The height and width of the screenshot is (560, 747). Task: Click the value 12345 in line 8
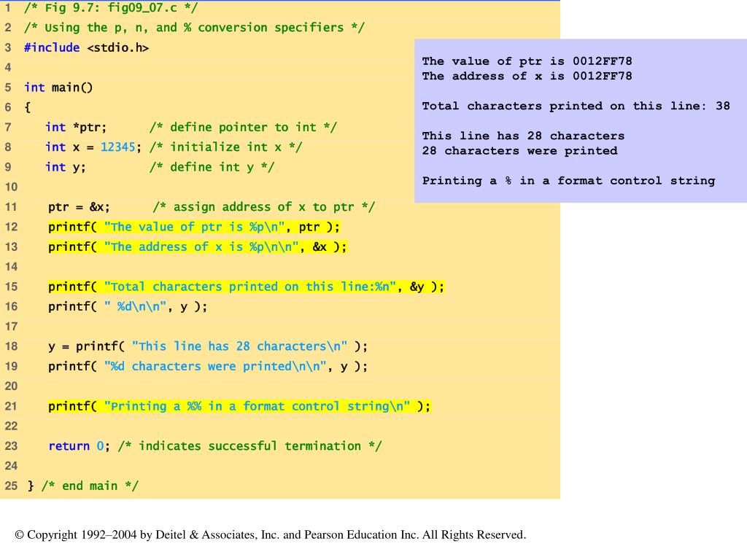pos(117,147)
